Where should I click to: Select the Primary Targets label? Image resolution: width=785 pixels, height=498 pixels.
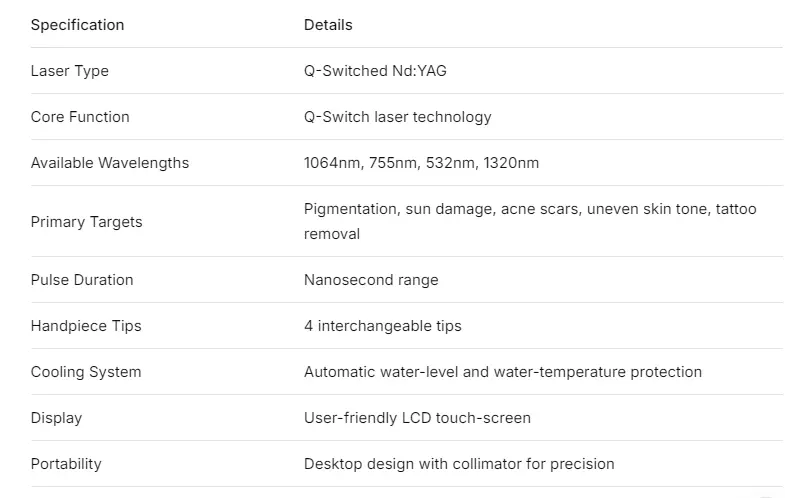pos(87,222)
